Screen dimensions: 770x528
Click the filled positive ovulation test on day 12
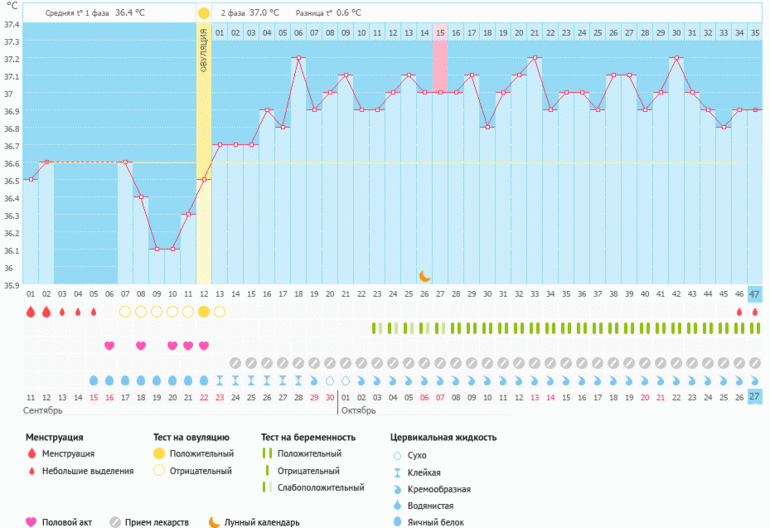tap(204, 312)
